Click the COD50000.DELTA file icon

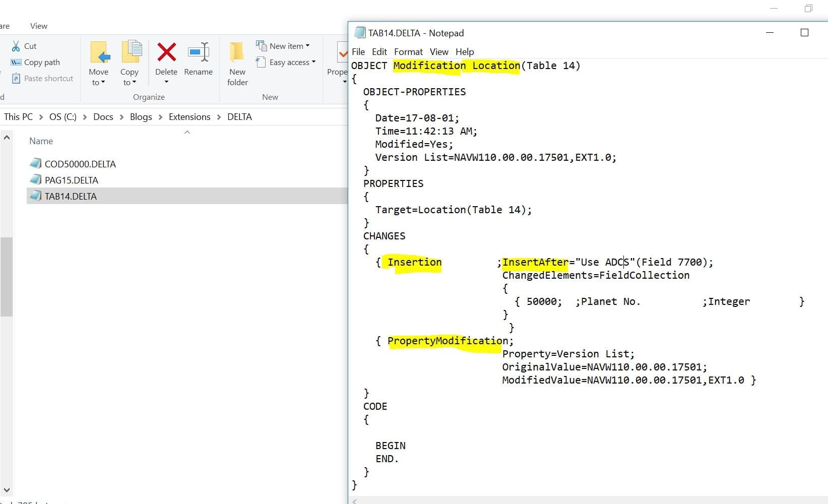(35, 163)
